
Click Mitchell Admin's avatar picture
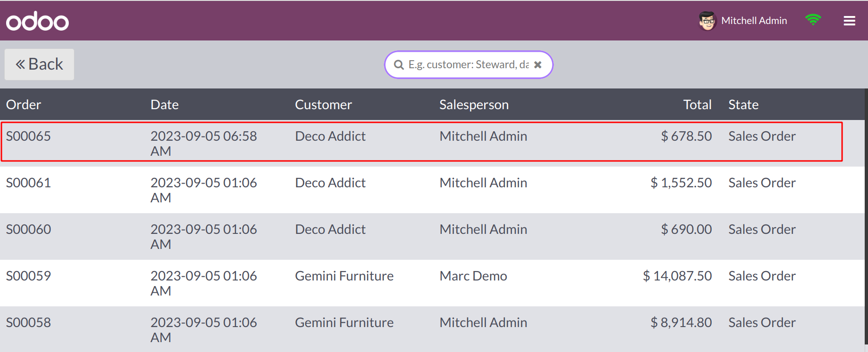(x=707, y=21)
